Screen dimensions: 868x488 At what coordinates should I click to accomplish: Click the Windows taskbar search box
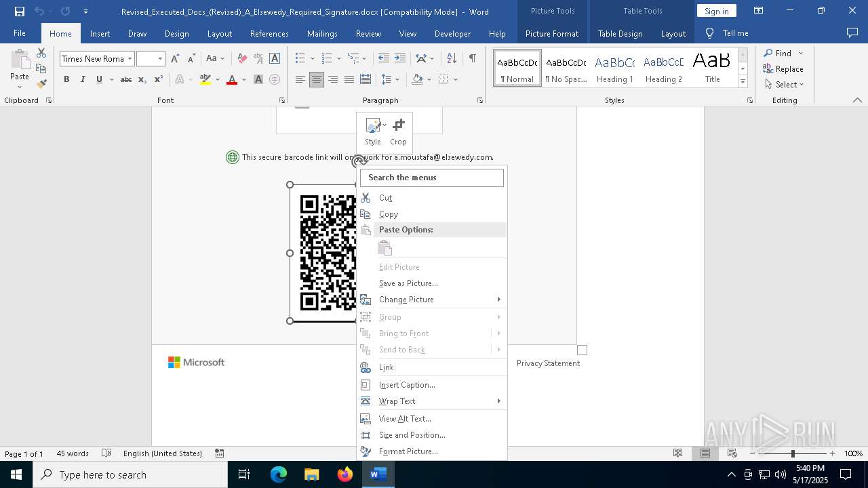coord(130,474)
